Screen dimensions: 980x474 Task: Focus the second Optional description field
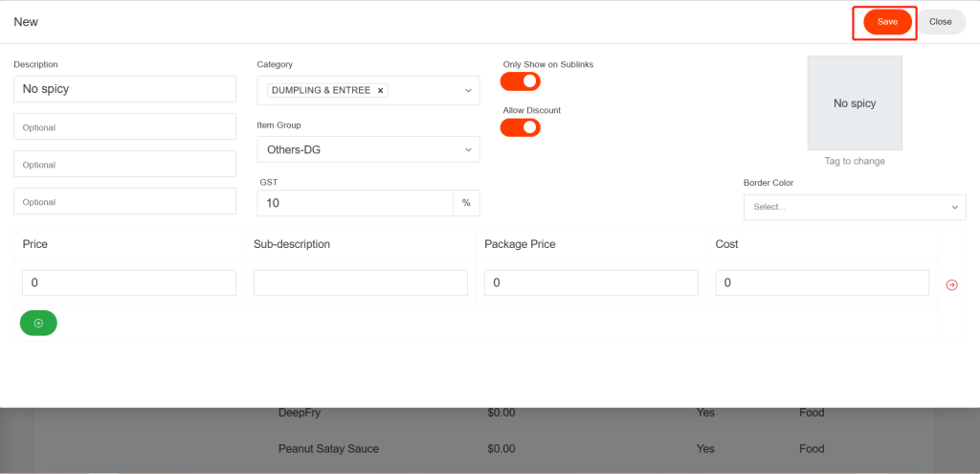click(124, 164)
